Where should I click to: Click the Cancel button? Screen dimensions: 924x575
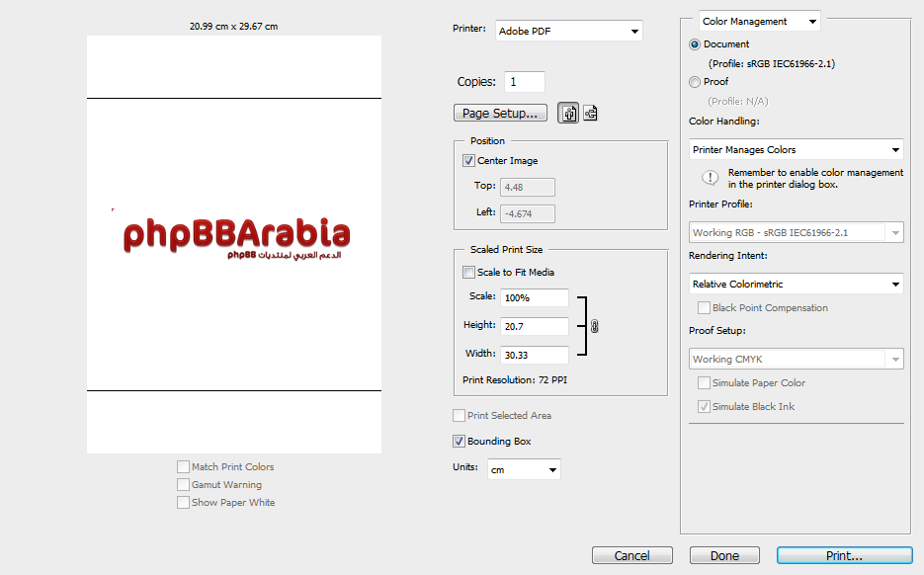632,555
